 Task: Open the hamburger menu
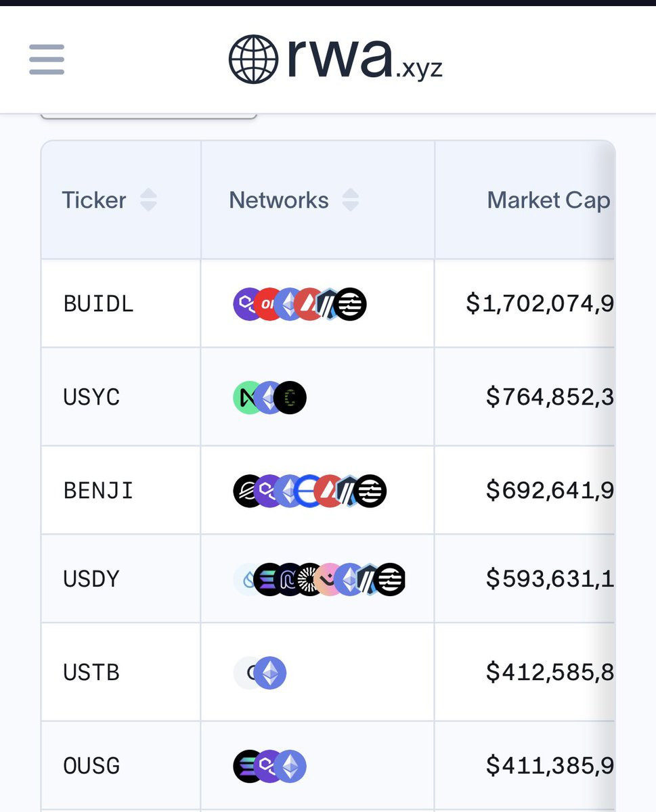(47, 60)
